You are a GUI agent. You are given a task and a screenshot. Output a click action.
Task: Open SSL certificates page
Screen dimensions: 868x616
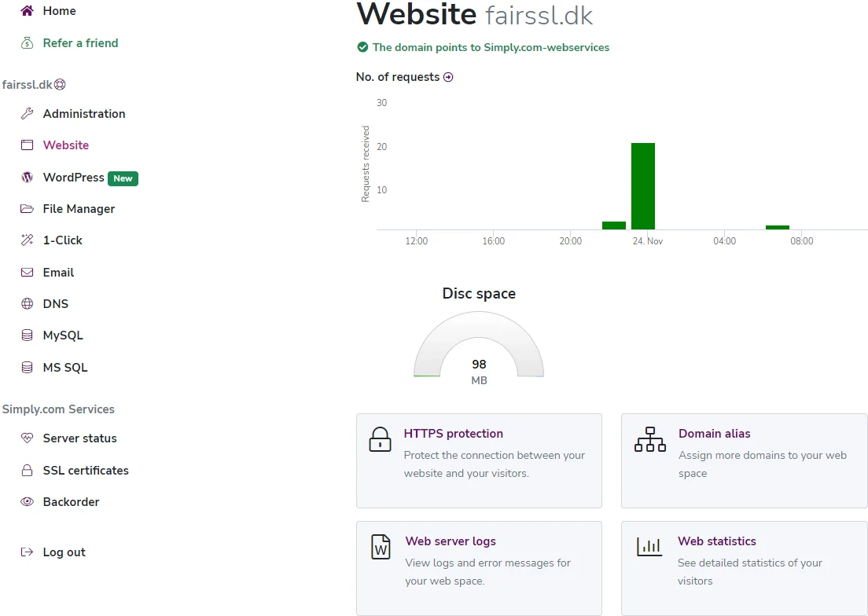pos(86,470)
